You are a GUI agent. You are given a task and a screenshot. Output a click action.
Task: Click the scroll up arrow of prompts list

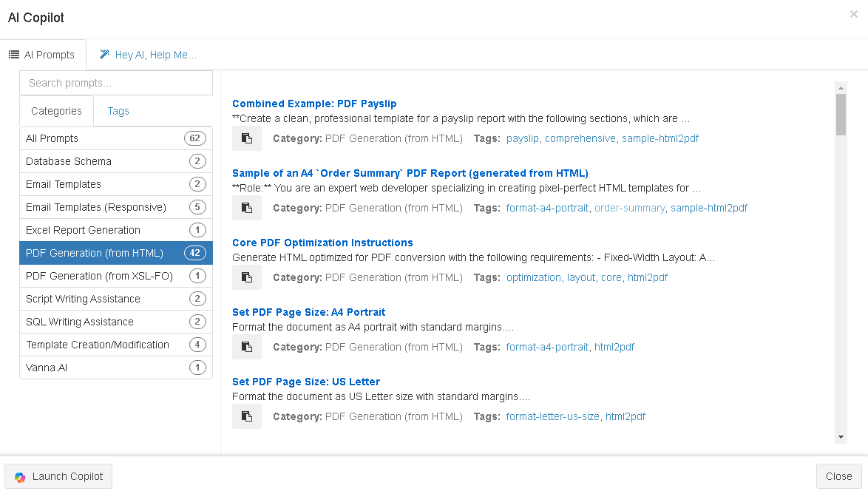pyautogui.click(x=841, y=87)
